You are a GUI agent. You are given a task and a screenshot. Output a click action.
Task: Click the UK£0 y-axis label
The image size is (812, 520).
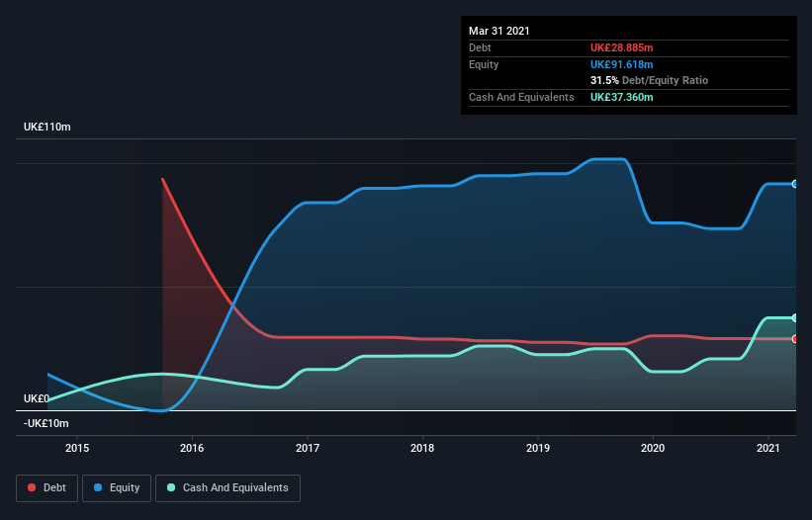click(x=37, y=398)
